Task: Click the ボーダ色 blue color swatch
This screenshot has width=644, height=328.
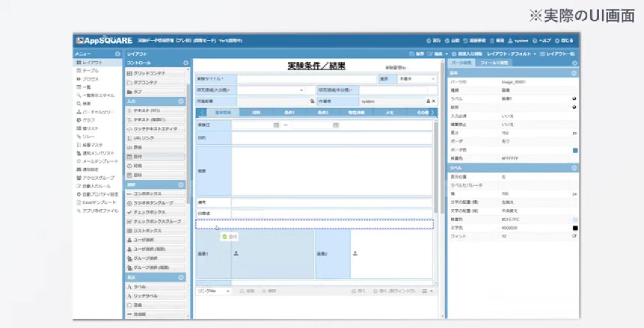Action: [x=575, y=150]
